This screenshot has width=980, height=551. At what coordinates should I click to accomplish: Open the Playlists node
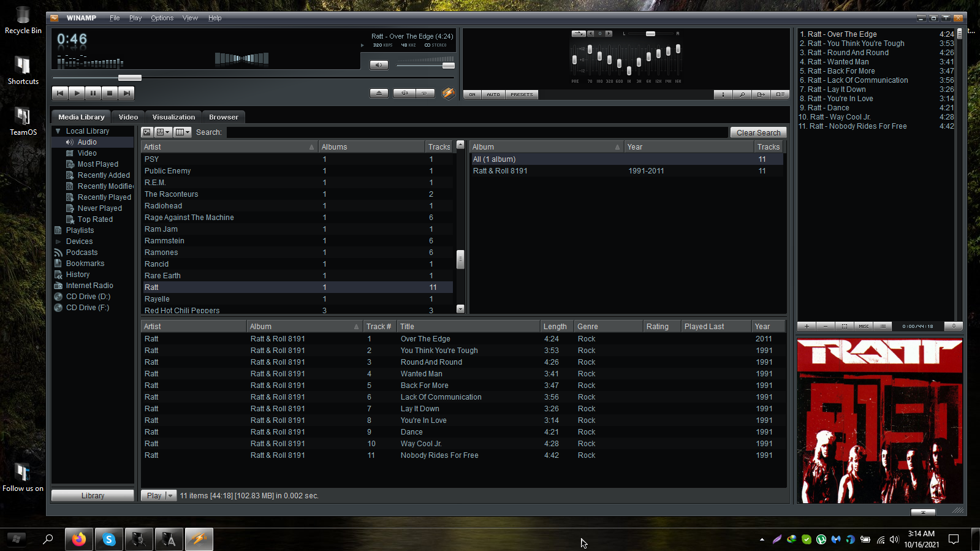point(80,230)
